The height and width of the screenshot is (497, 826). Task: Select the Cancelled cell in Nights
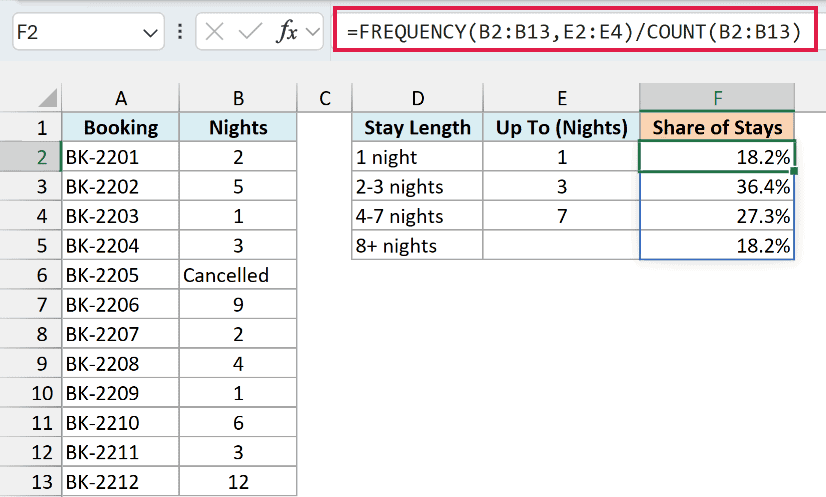tap(238, 275)
